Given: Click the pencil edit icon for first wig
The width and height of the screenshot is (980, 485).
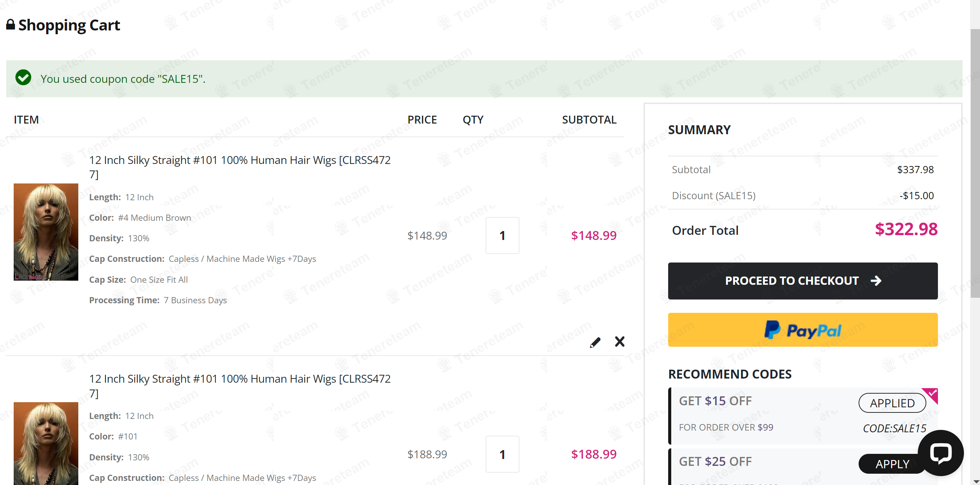Looking at the screenshot, I should pyautogui.click(x=595, y=342).
